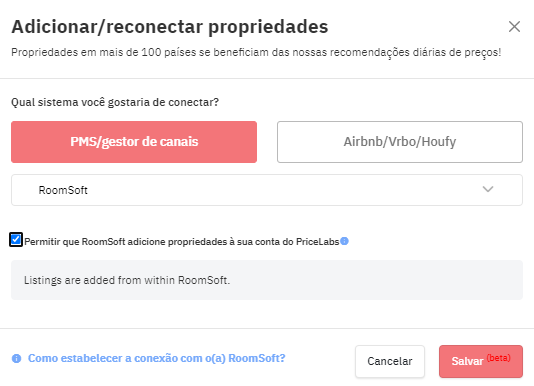
Task: Click the info icon beside the RoomSoft connection help link
Action: [16, 358]
